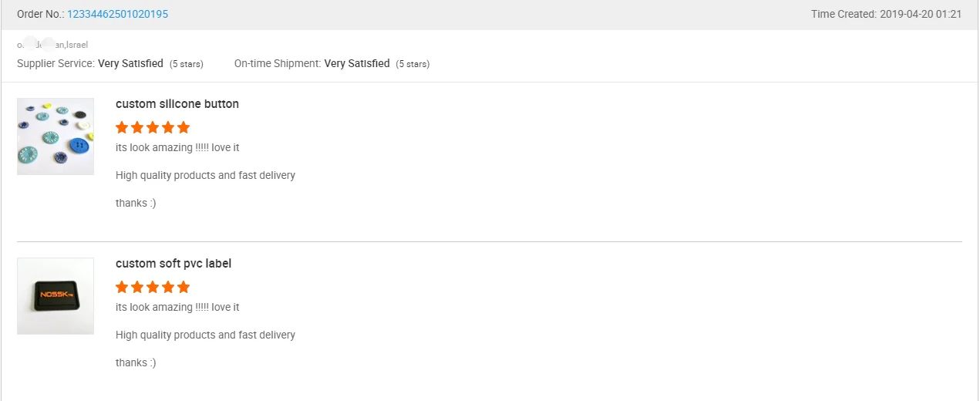This screenshot has height=401, width=980.
Task: Click the first star of silicone button rating
Action: point(122,127)
